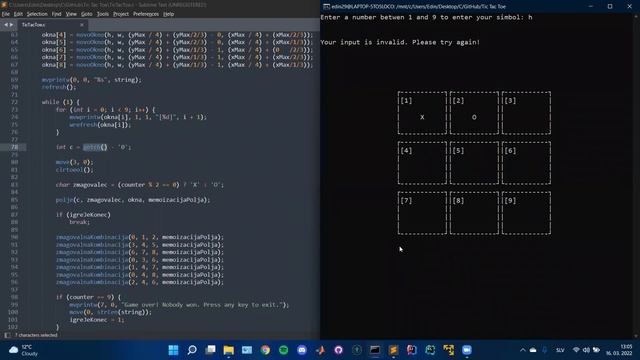Click the 'break;' statement in editor
The width and height of the screenshot is (640, 360).
(80, 222)
